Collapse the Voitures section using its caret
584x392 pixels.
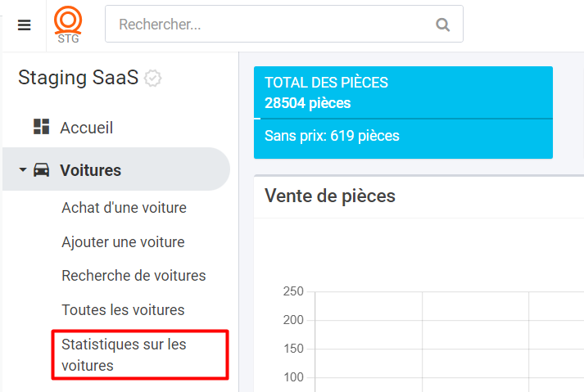pos(23,169)
